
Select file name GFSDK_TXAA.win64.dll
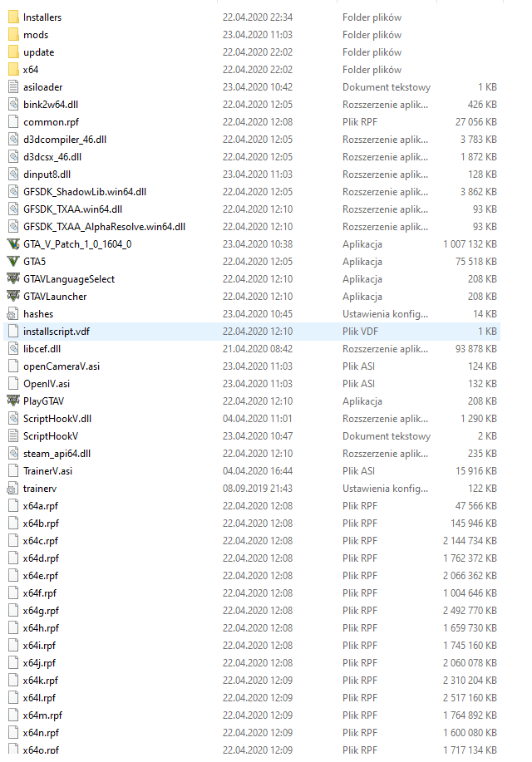point(73,209)
